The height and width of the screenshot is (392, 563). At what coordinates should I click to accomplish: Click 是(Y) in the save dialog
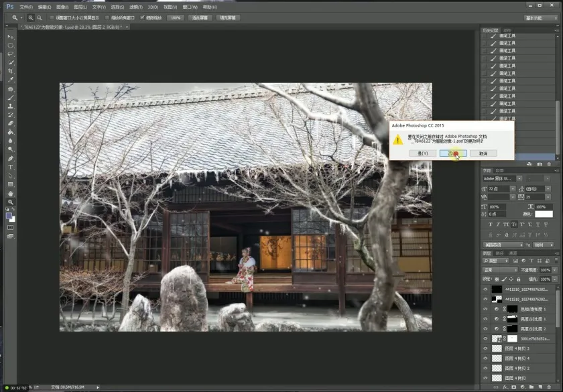tap(423, 153)
